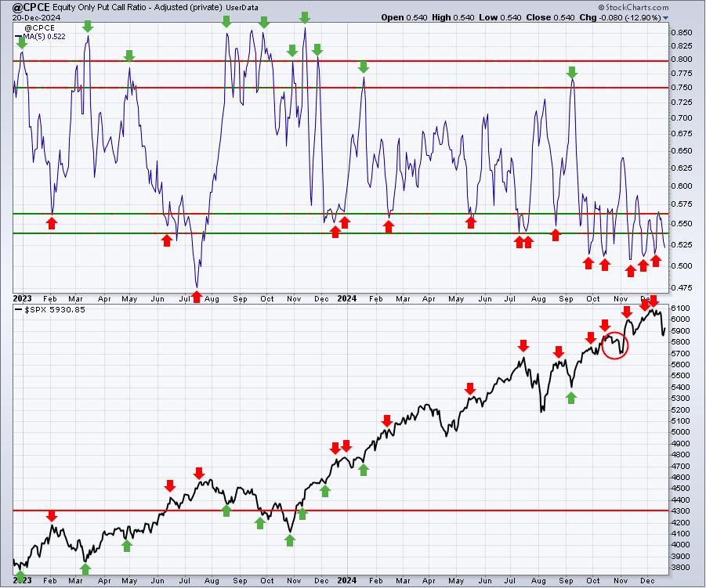Click the red down arrow above SPX February 2023 peak
Viewport: 706px width, 588px height.
tap(52, 516)
